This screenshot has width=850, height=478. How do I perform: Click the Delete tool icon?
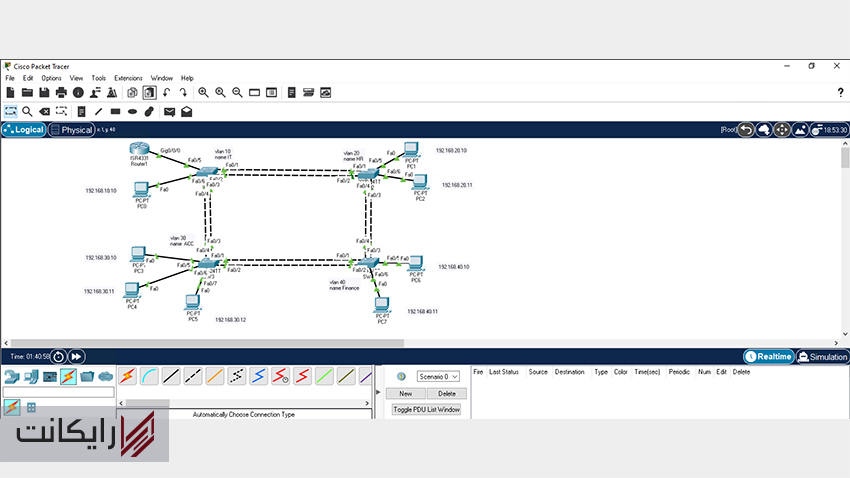coord(45,111)
